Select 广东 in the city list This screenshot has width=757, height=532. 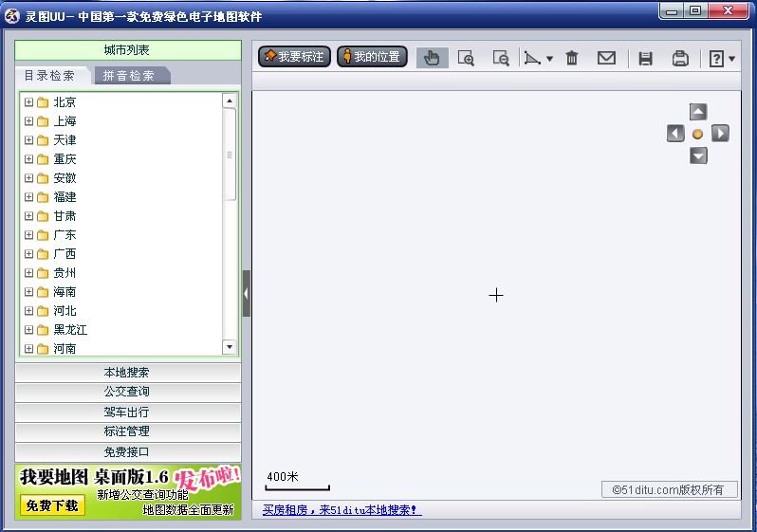click(65, 235)
